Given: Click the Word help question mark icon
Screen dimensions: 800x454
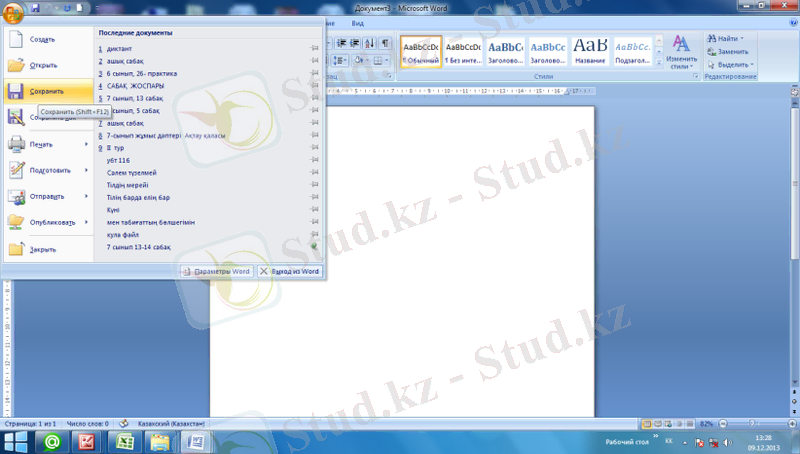Looking at the screenshot, I should click(791, 23).
